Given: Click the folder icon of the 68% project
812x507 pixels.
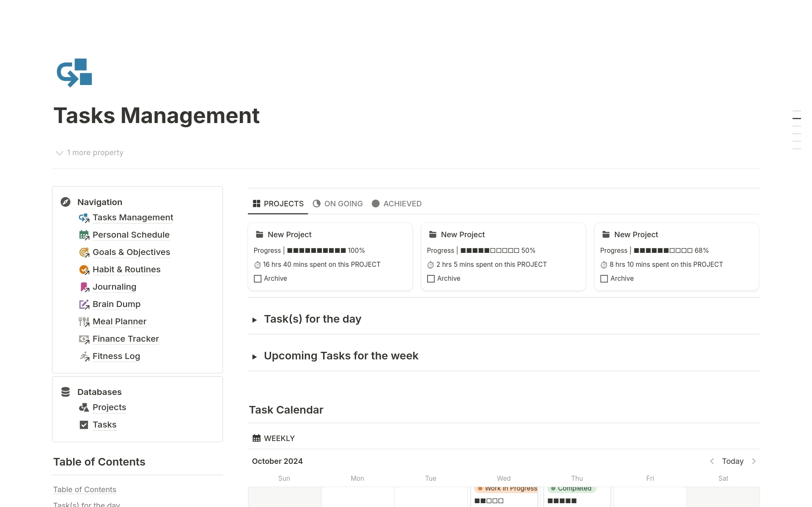Looking at the screenshot, I should tap(606, 234).
